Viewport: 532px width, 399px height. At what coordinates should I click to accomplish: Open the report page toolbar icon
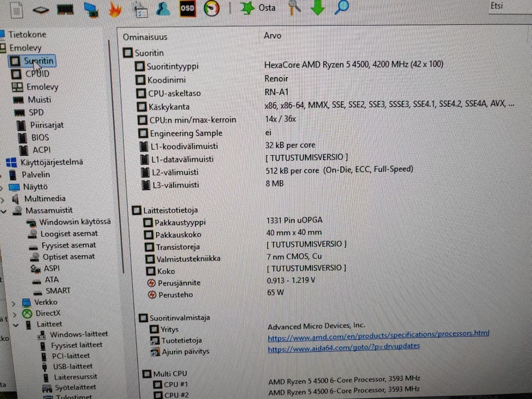point(16,10)
